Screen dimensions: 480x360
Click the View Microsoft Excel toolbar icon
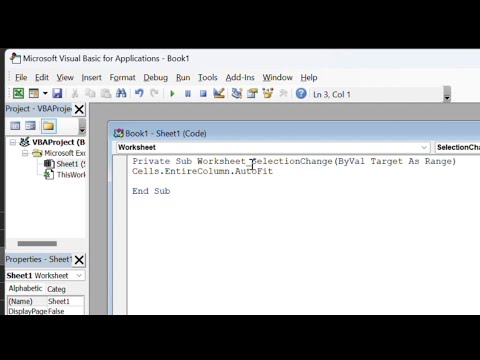tap(18, 93)
